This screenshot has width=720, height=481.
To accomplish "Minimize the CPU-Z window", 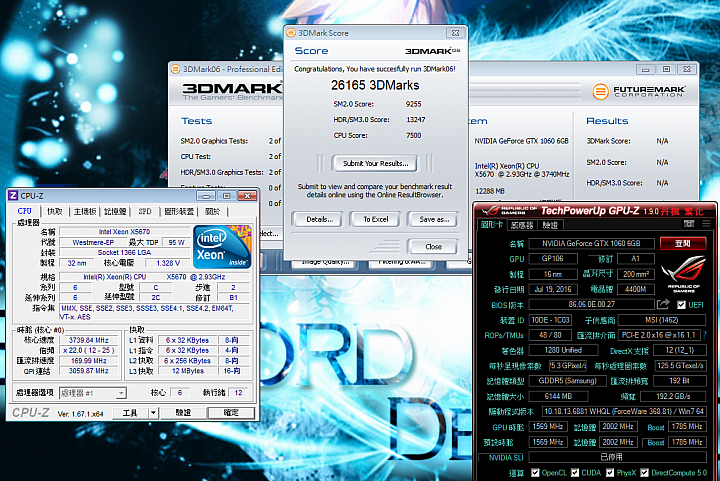I will click(206, 196).
